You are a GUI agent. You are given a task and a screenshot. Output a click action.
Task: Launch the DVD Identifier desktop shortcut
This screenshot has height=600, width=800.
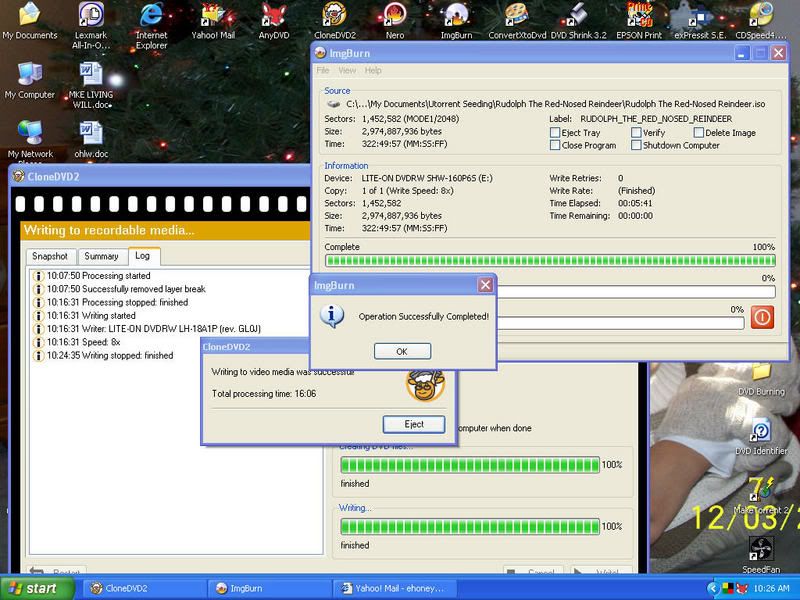tap(761, 438)
